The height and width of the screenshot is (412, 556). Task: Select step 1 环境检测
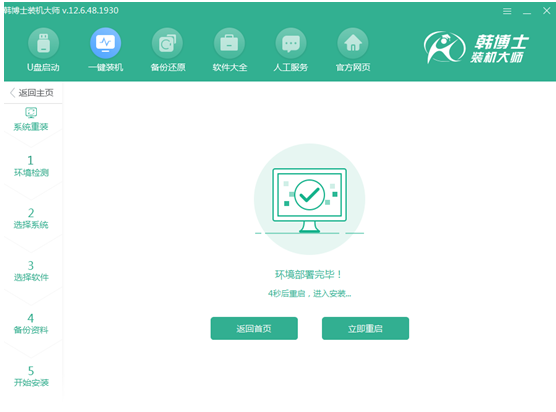[31, 166]
